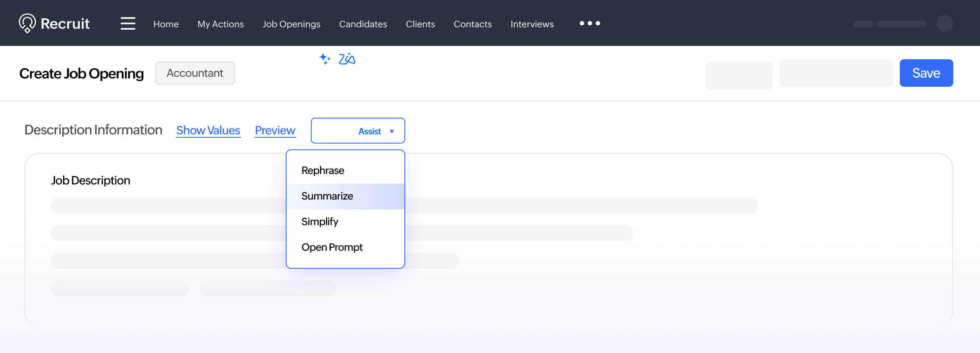
Task: Open the Interviews tab
Action: coord(532,24)
